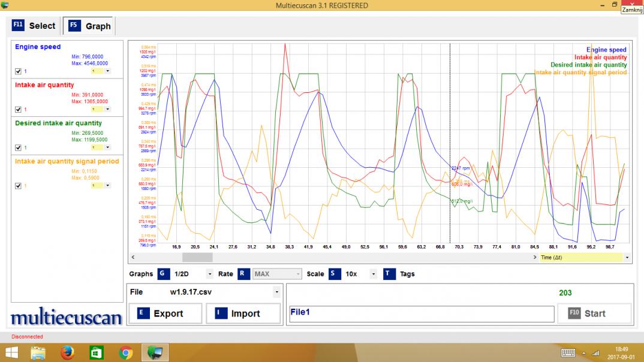644x362 pixels.
Task: Switch to the Graph tab
Action: pyautogui.click(x=90, y=26)
